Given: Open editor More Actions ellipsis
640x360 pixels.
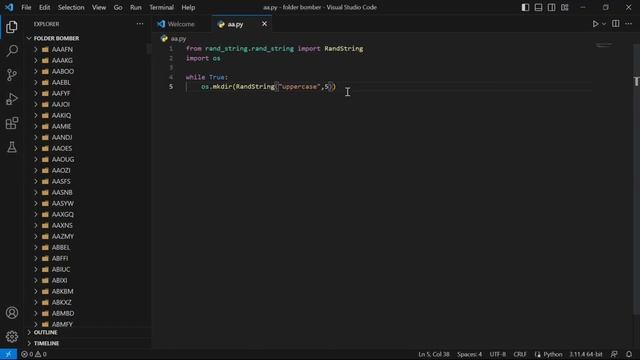Looking at the screenshot, I should point(629,24).
